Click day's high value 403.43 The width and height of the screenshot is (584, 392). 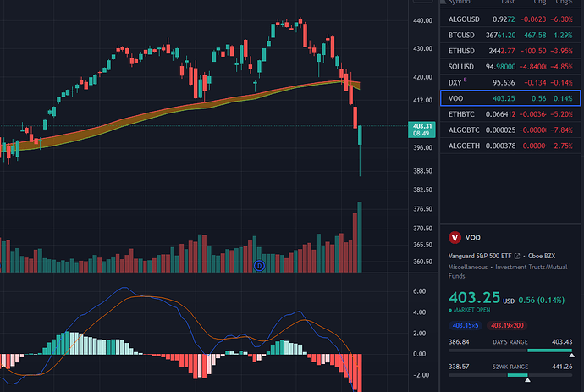tap(562, 342)
